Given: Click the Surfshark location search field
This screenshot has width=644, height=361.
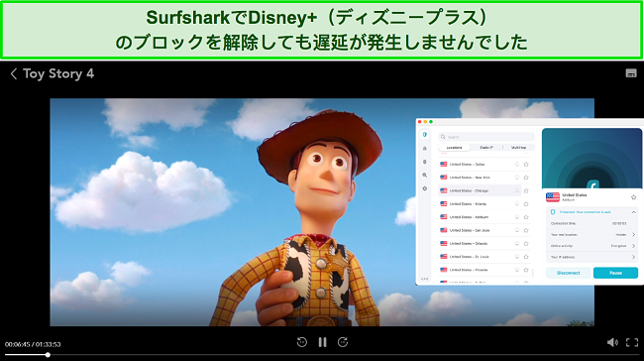Looking at the screenshot, I should click(486, 137).
